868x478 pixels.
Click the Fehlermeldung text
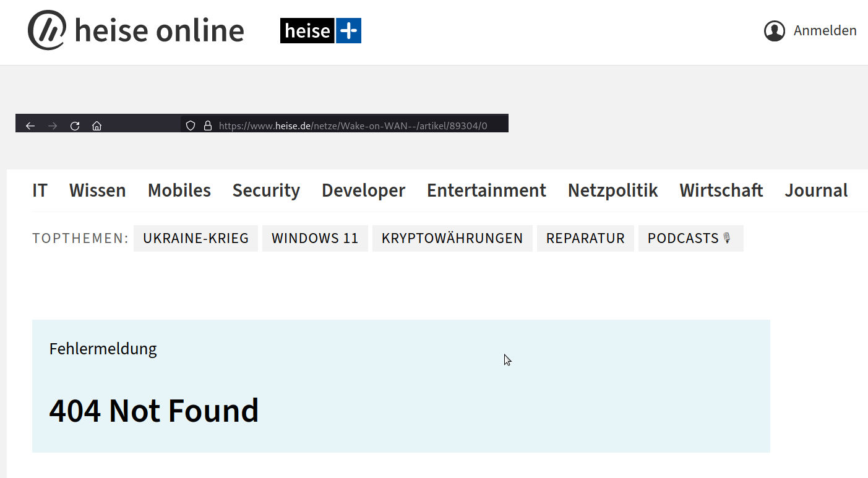pyautogui.click(x=103, y=349)
